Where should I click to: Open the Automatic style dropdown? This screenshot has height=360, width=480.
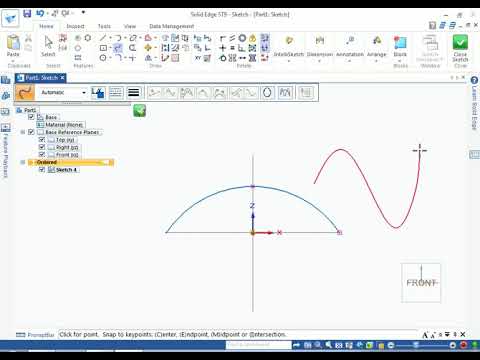pos(84,92)
